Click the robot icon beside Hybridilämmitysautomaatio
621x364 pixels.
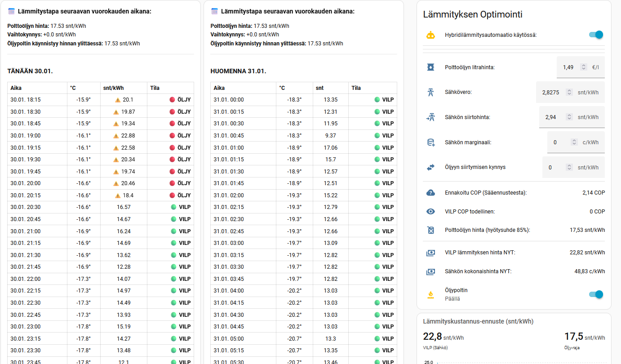pos(430,34)
